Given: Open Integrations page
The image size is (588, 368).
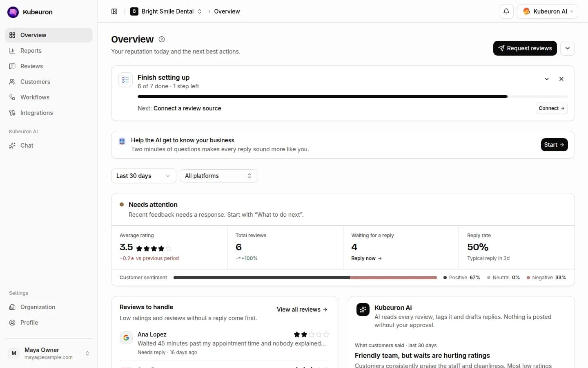Looking at the screenshot, I should (x=49, y=113).
